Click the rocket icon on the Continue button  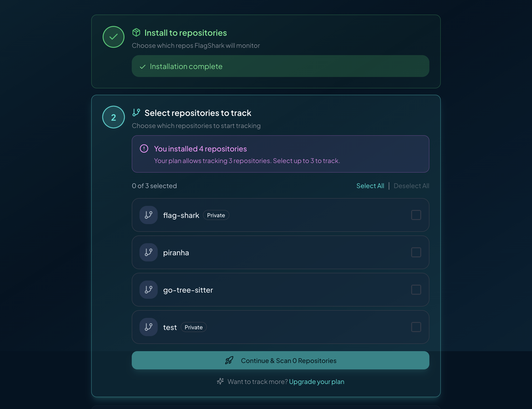point(229,360)
